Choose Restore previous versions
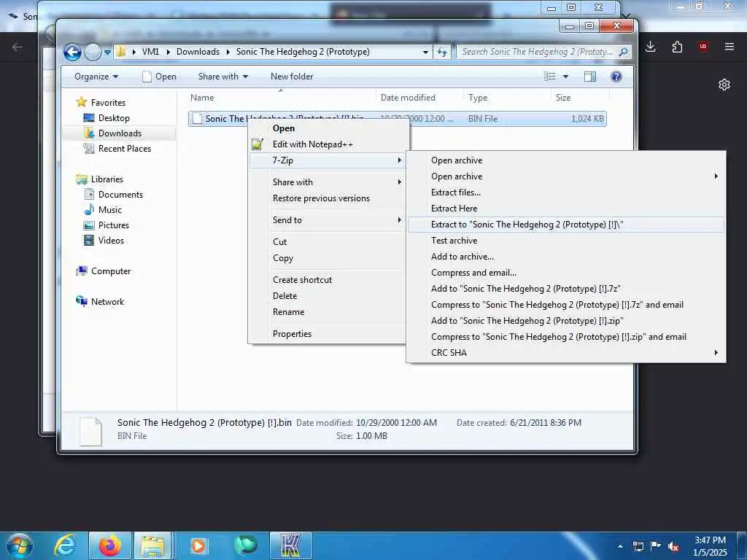This screenshot has width=747, height=560. 329,198
